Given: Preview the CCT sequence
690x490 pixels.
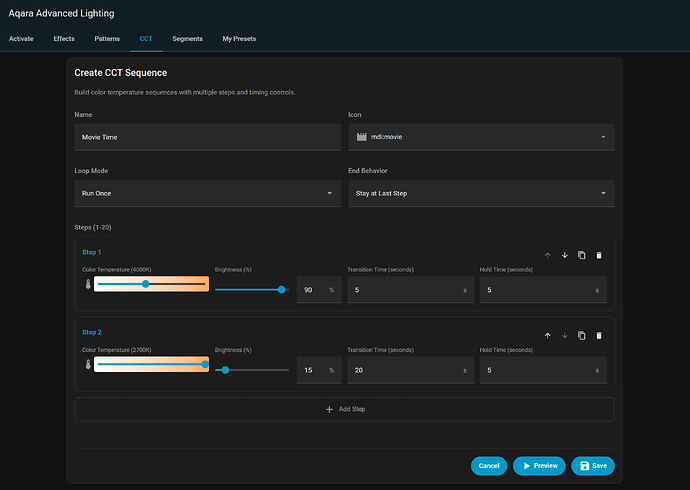Looking at the screenshot, I should (x=539, y=466).
